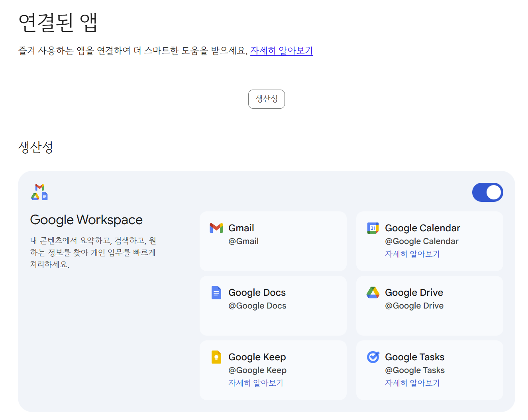Click the Google Tasks checkmark icon
This screenshot has width=528, height=420.
point(373,357)
